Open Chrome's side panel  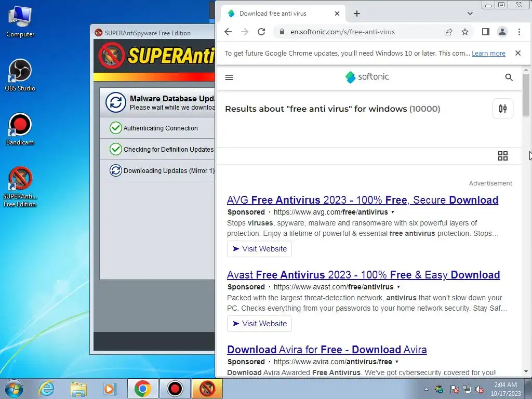click(x=486, y=32)
